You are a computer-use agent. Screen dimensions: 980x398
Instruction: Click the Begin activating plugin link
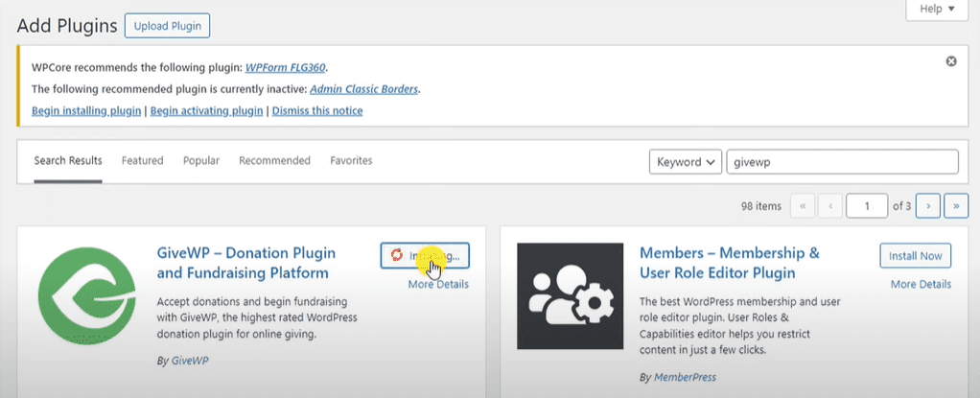[x=206, y=111]
